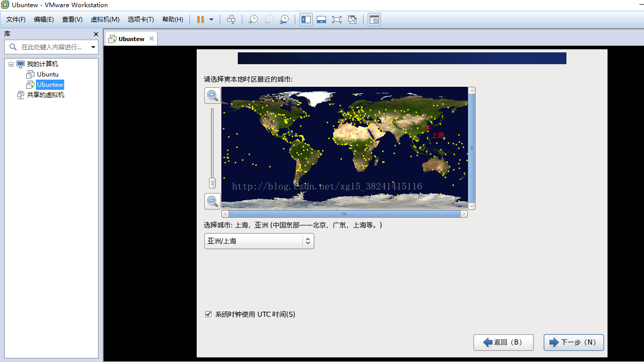Open the 虚拟机(M) menu

point(105,20)
